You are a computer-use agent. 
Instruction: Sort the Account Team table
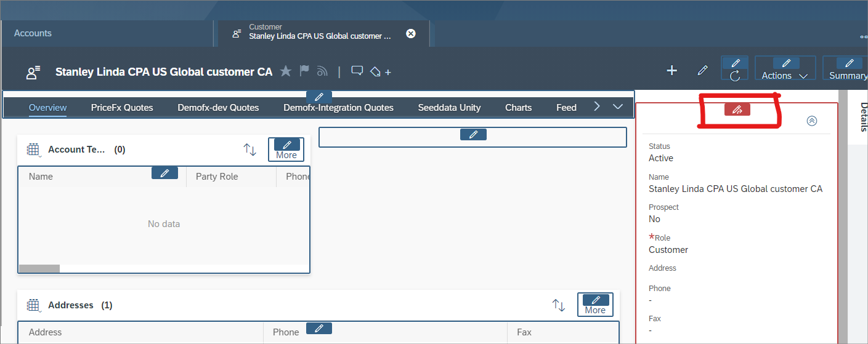[x=249, y=150]
